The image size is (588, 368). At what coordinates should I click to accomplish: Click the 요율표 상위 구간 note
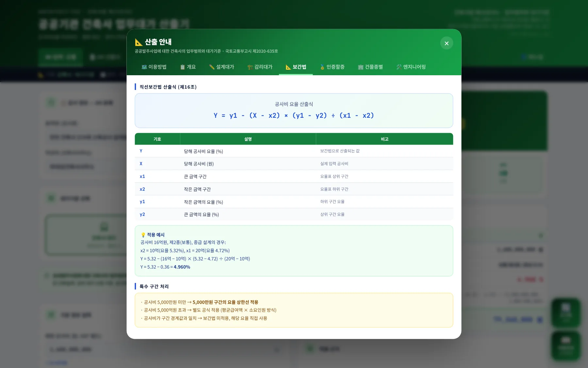(334, 176)
